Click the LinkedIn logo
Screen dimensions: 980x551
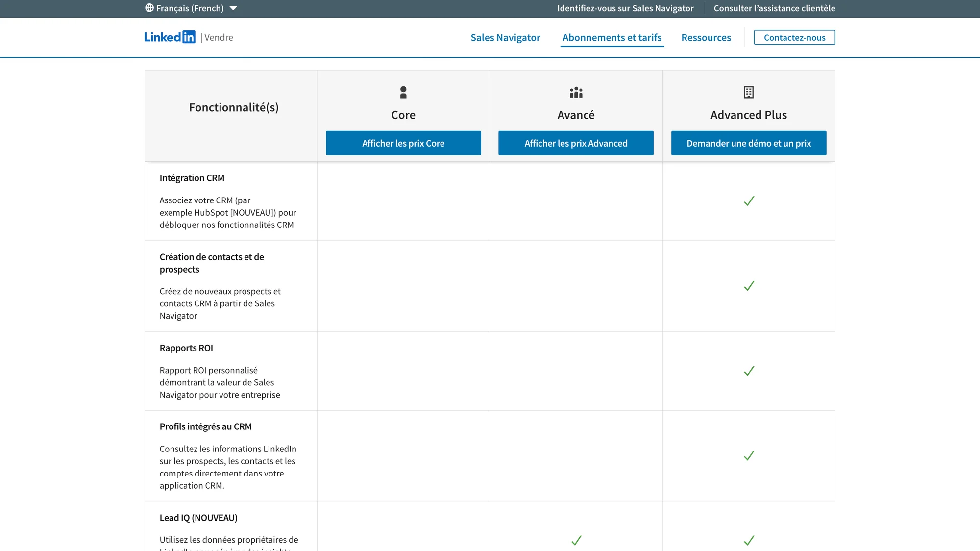pos(170,37)
